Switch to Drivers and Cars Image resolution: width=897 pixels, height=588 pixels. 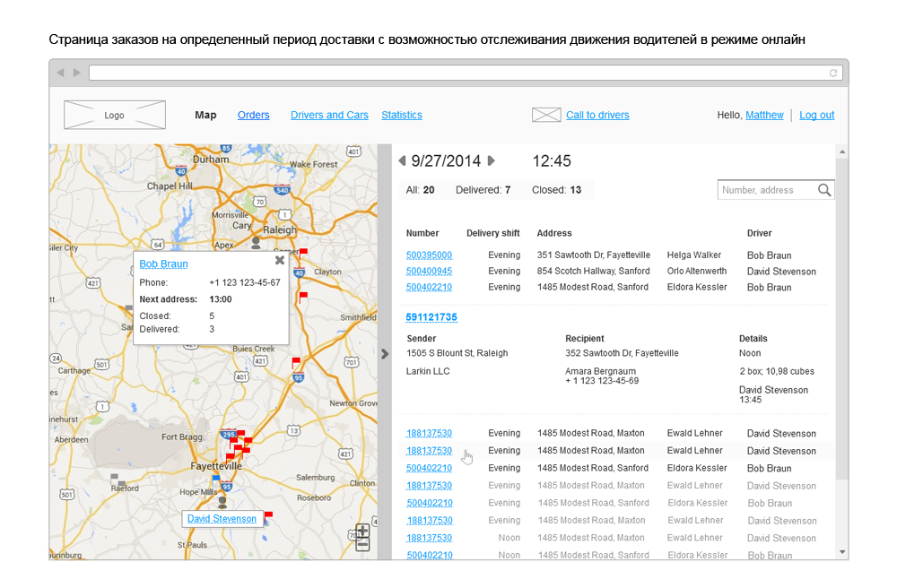[x=329, y=115]
